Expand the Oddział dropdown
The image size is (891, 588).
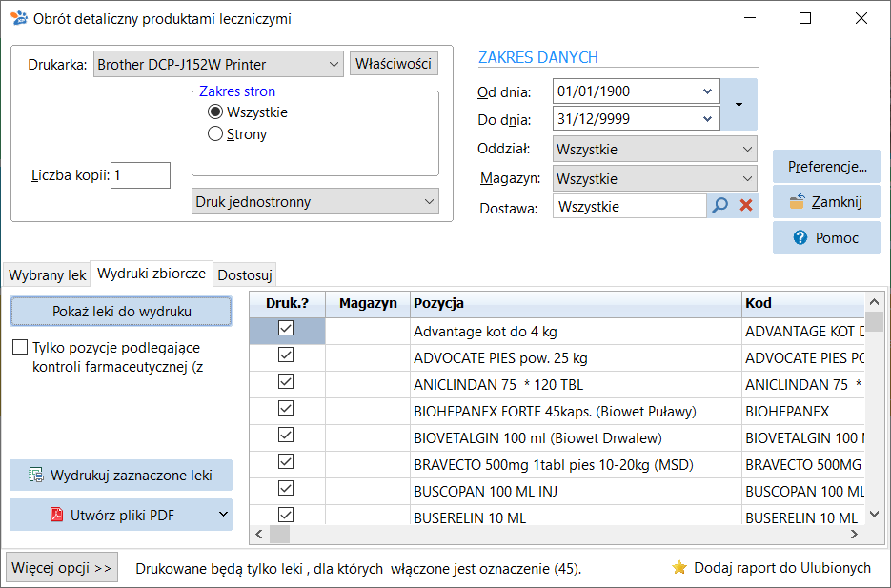pos(747,150)
